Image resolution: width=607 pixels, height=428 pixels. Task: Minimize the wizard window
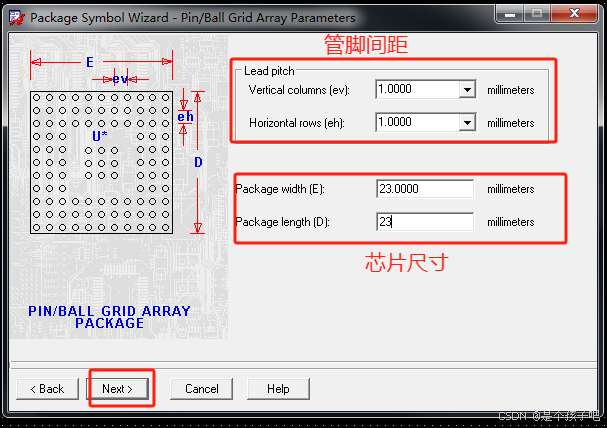pyautogui.click(x=510, y=13)
